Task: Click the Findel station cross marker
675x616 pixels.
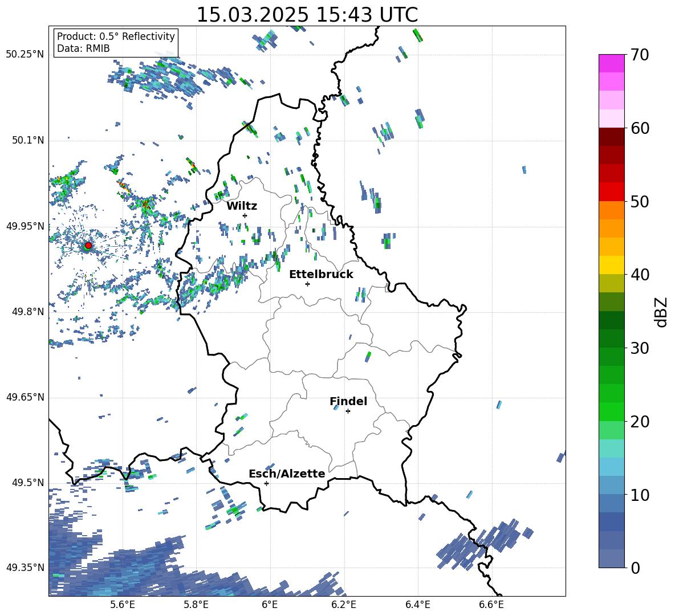Action: pyautogui.click(x=348, y=411)
